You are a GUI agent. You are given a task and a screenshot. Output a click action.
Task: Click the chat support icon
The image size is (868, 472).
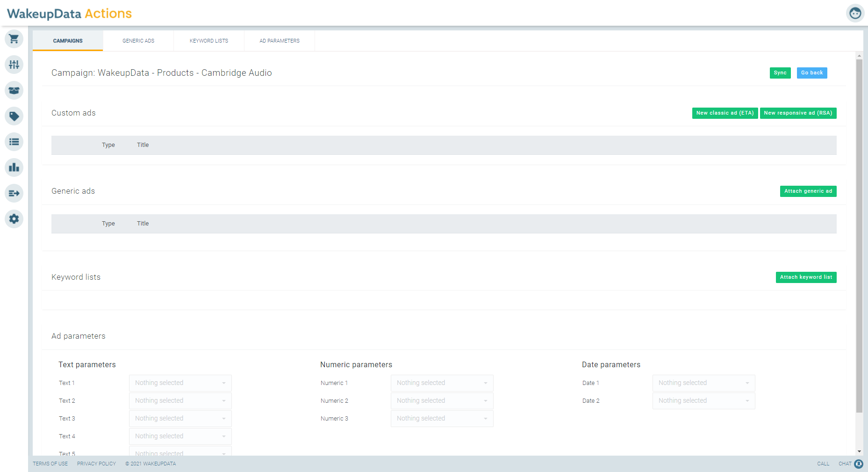tap(859, 464)
